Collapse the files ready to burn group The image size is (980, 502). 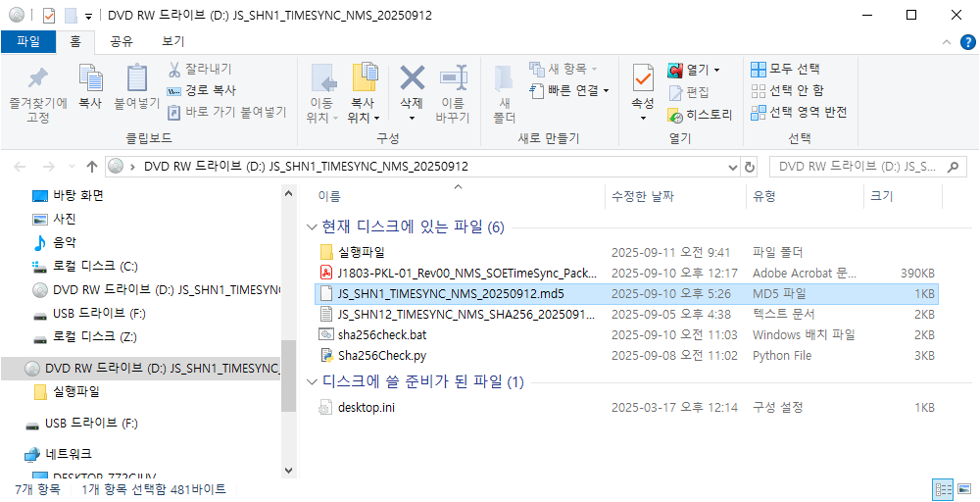[x=312, y=381]
